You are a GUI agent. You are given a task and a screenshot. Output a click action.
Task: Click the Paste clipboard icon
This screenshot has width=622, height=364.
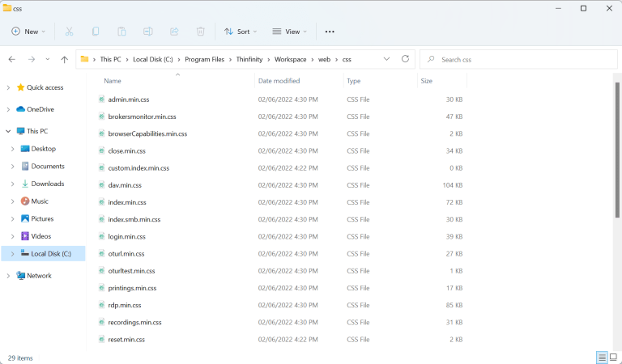click(x=121, y=32)
